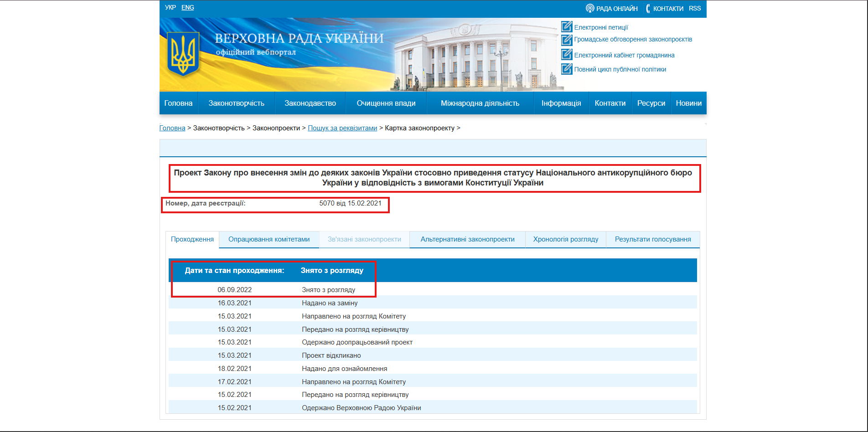868x432 pixels.
Task: Open the Новини menu
Action: coord(688,103)
